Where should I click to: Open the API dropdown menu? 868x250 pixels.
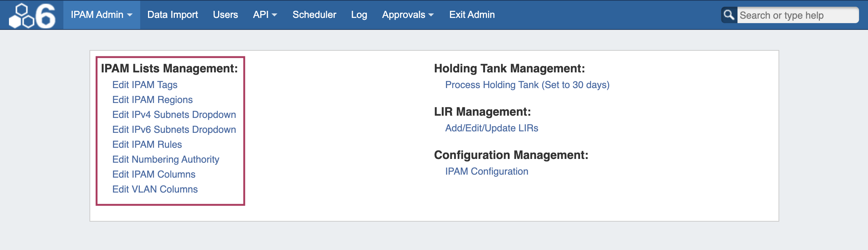tap(265, 15)
